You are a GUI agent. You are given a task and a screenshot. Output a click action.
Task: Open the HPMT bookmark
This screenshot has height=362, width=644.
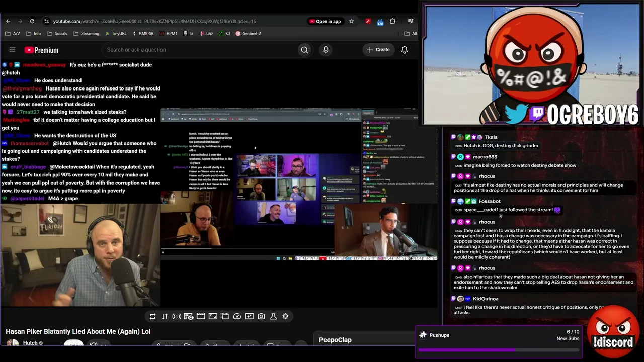pyautogui.click(x=168, y=34)
